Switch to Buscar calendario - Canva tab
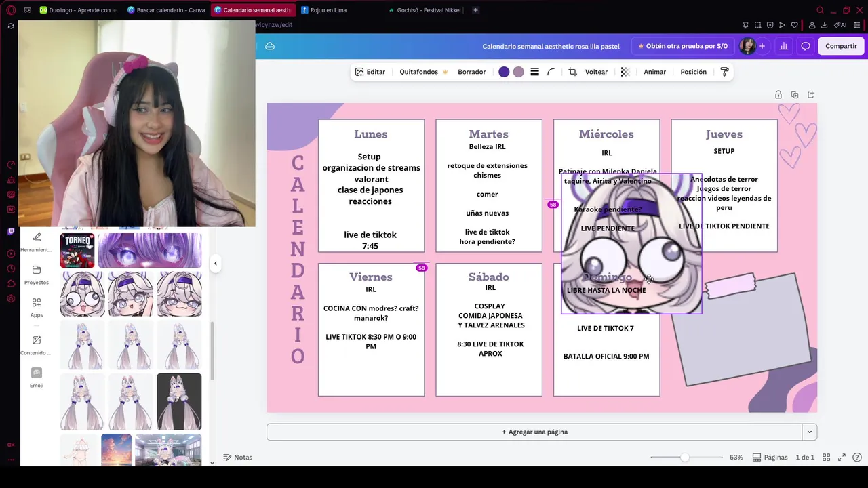 pos(167,10)
